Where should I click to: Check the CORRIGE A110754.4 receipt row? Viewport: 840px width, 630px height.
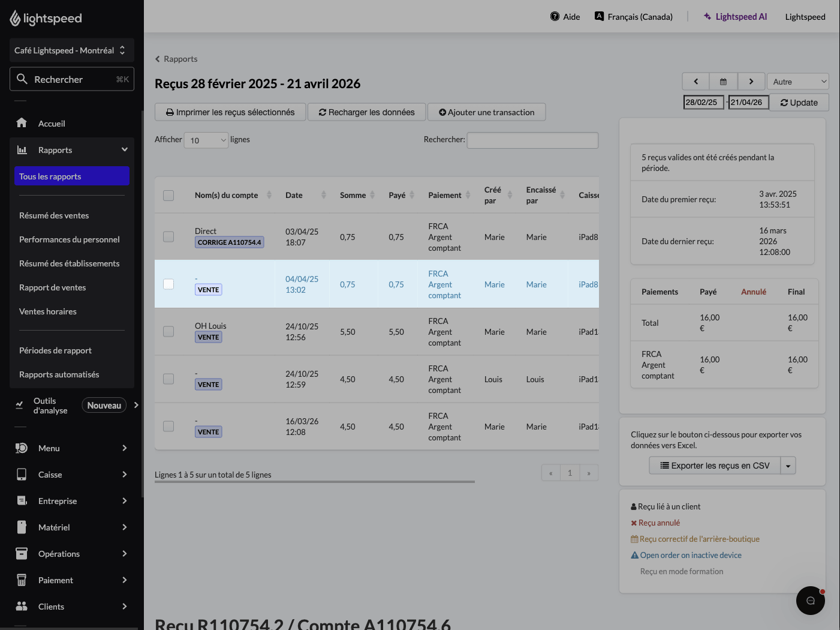168,237
